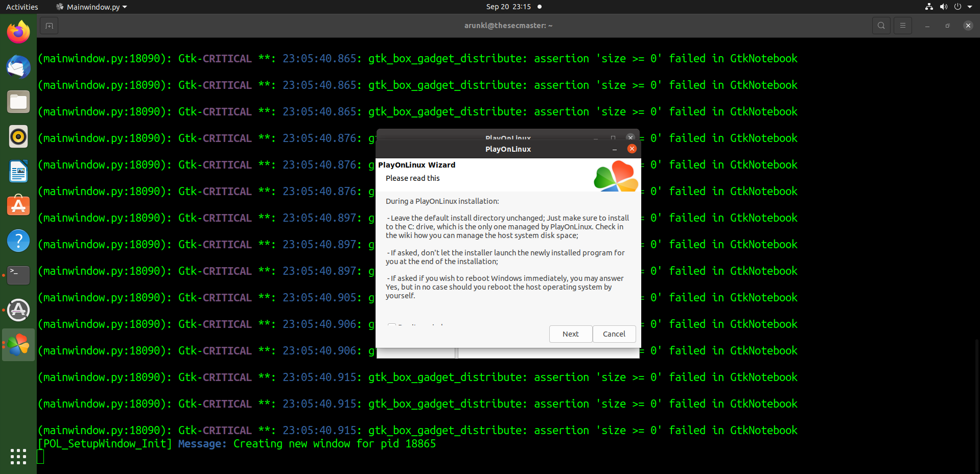
Task: Click the power icon in top bar
Action: (x=958, y=7)
